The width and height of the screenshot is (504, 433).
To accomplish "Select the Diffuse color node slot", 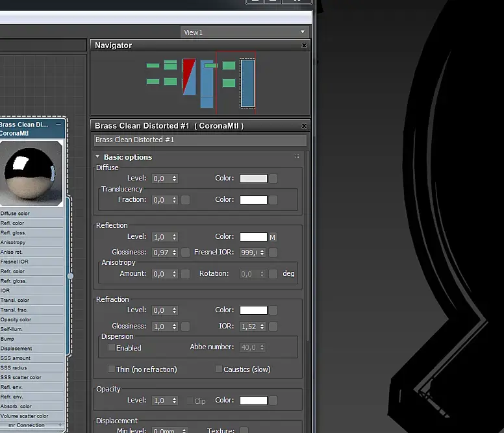I will tap(31, 214).
